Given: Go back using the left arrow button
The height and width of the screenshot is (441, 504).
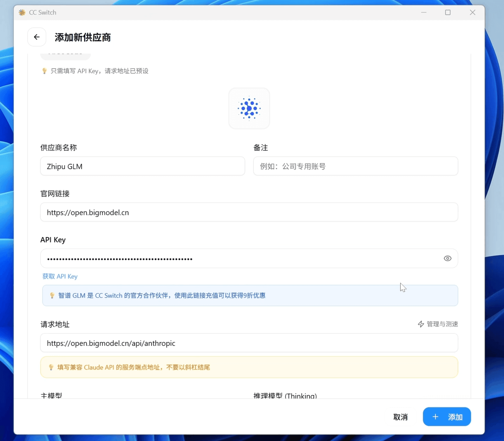Looking at the screenshot, I should point(37,37).
